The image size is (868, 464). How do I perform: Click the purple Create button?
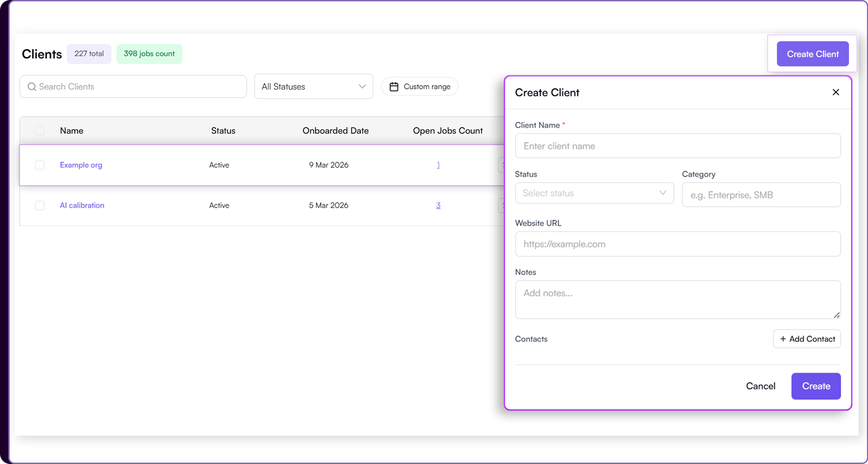(816, 386)
